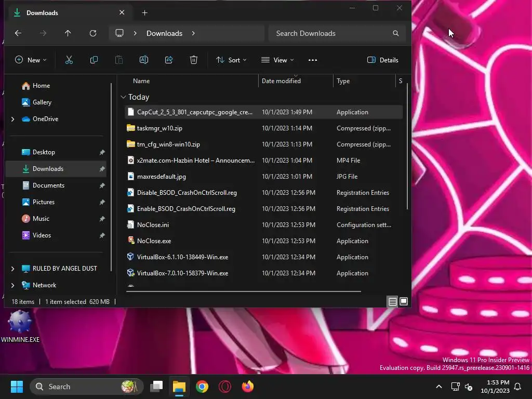Add a new File Explorer tab
532x399 pixels.
[x=145, y=13]
